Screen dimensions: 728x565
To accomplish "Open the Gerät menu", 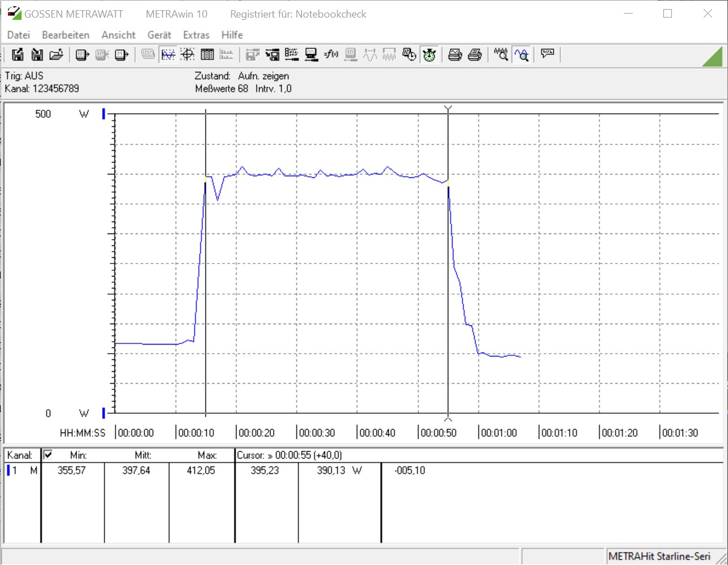I will [x=159, y=35].
